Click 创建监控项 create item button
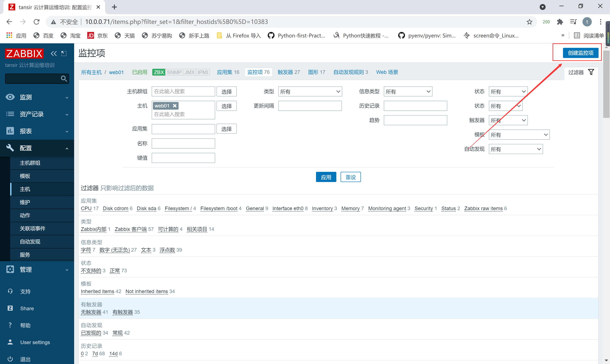 (581, 53)
